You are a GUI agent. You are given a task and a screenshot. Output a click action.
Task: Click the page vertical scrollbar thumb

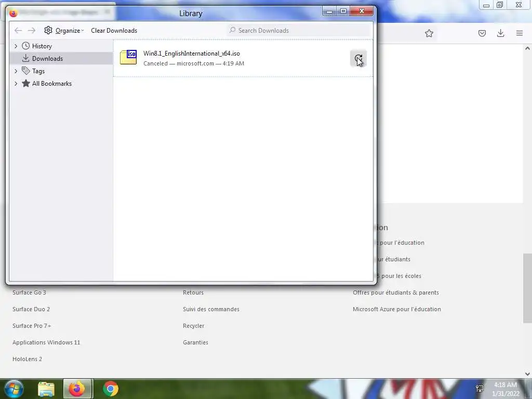(x=527, y=288)
